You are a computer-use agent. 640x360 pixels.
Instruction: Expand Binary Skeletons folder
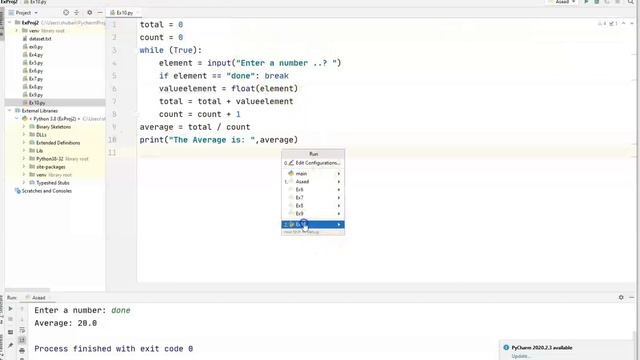(24, 127)
